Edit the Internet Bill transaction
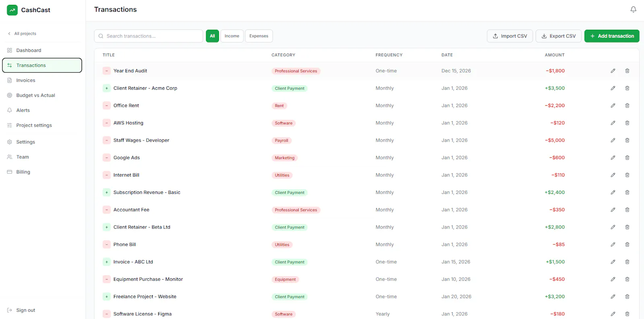This screenshot has height=319, width=644. coord(613,175)
